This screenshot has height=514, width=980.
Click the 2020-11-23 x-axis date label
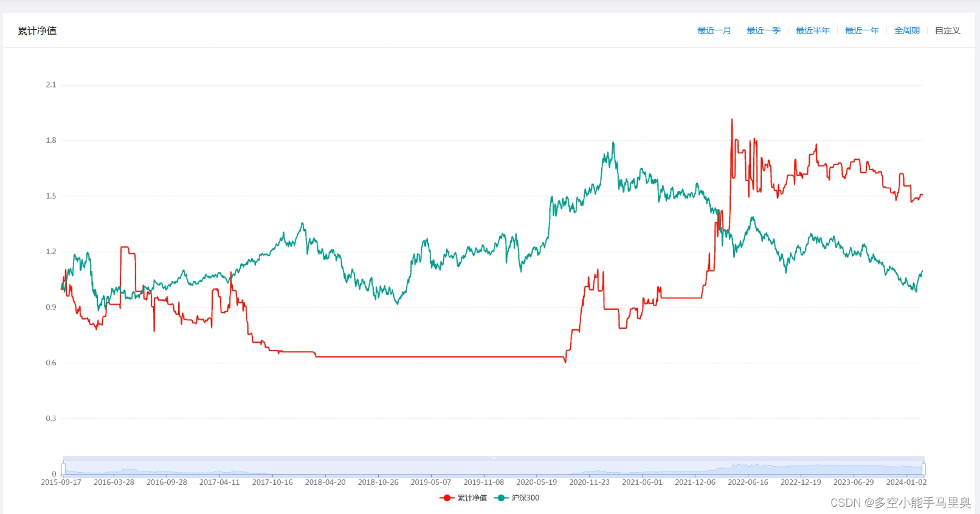(x=590, y=482)
